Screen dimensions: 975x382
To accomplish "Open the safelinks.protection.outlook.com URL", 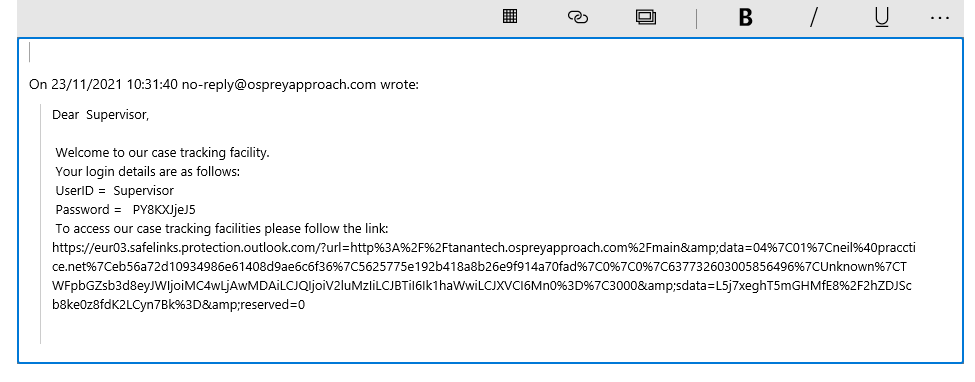I will click(484, 276).
